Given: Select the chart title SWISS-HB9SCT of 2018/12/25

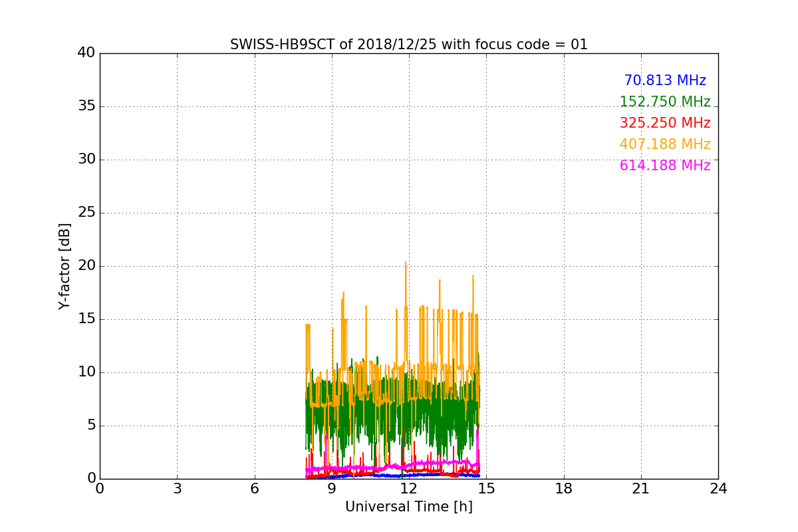Looking at the screenshot, I should (x=409, y=45).
